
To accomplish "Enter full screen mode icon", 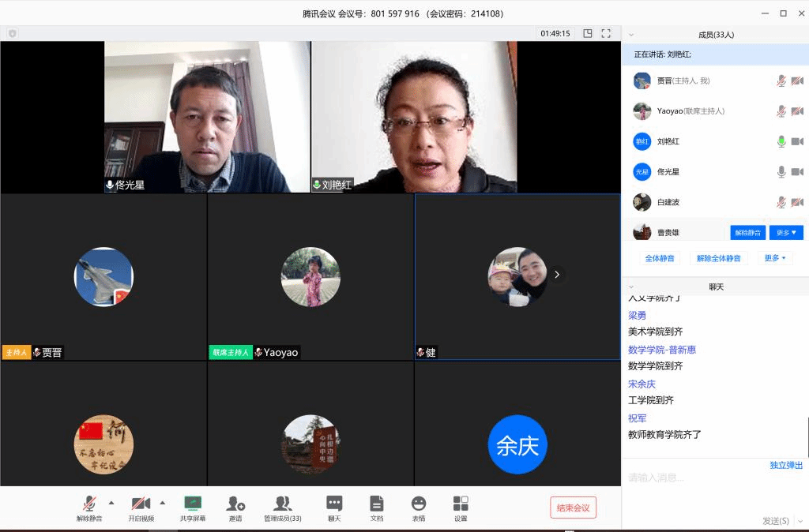I will point(606,33).
